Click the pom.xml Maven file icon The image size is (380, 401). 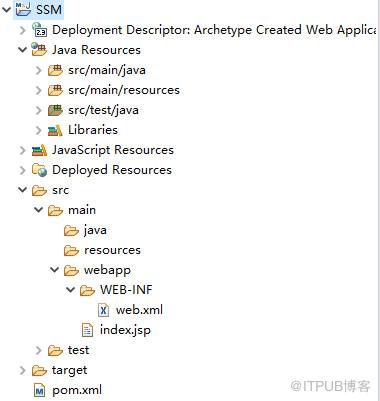[x=39, y=390]
